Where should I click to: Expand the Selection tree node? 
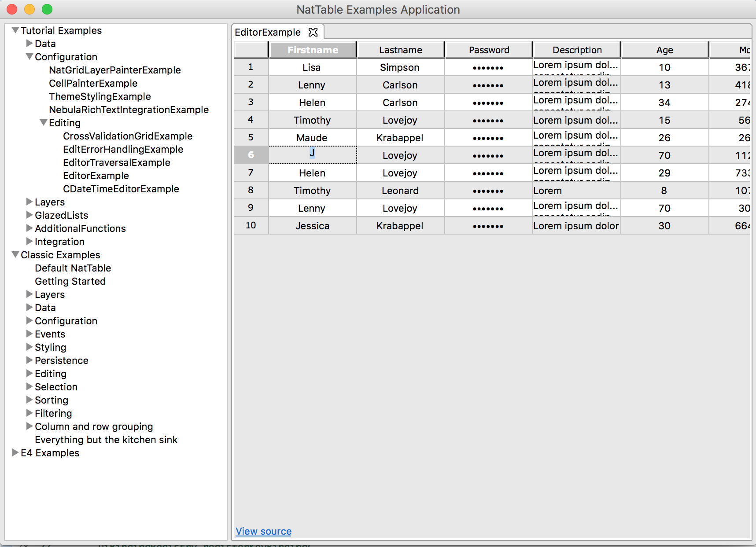[30, 386]
